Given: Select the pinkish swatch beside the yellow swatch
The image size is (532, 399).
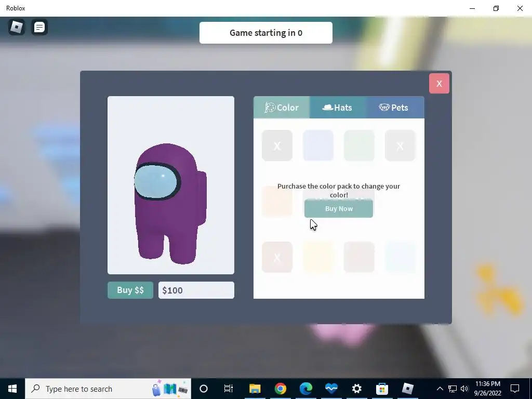Looking at the screenshot, I should click(359, 257).
